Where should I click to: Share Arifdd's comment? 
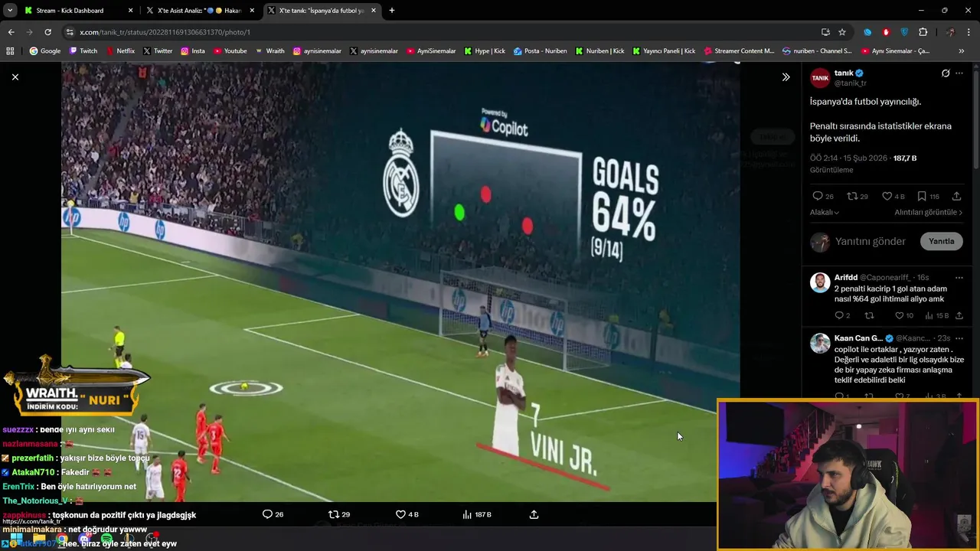[x=959, y=315]
